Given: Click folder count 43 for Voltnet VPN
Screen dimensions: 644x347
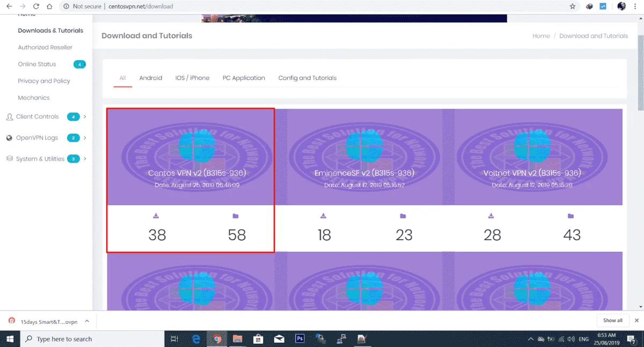Looking at the screenshot, I should (x=572, y=235).
